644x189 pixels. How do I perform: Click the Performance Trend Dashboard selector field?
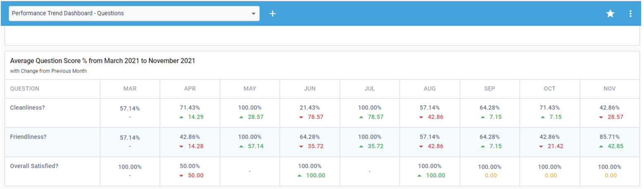(128, 14)
